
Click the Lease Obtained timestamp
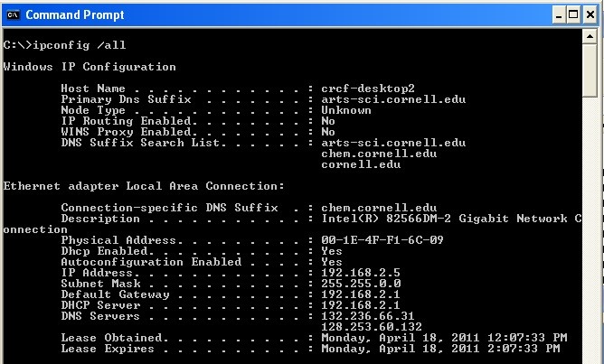point(444,338)
